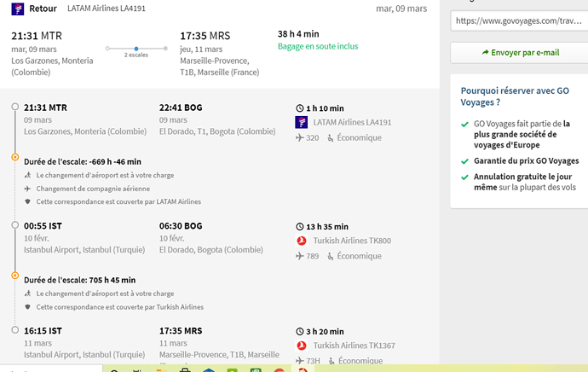The height and width of the screenshot is (372, 588).
Task: Click the seat icon in the TK800 flight row
Action: tap(331, 256)
